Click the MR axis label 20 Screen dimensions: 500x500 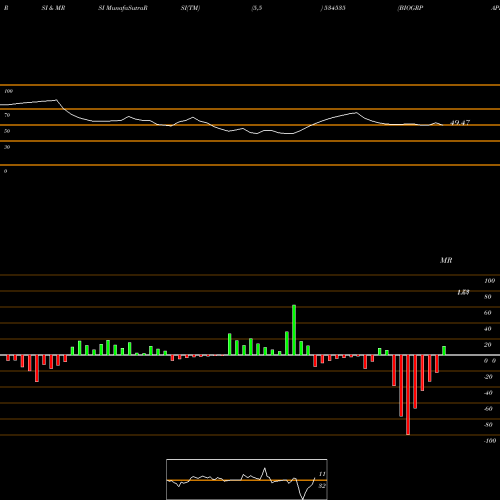coord(488,345)
